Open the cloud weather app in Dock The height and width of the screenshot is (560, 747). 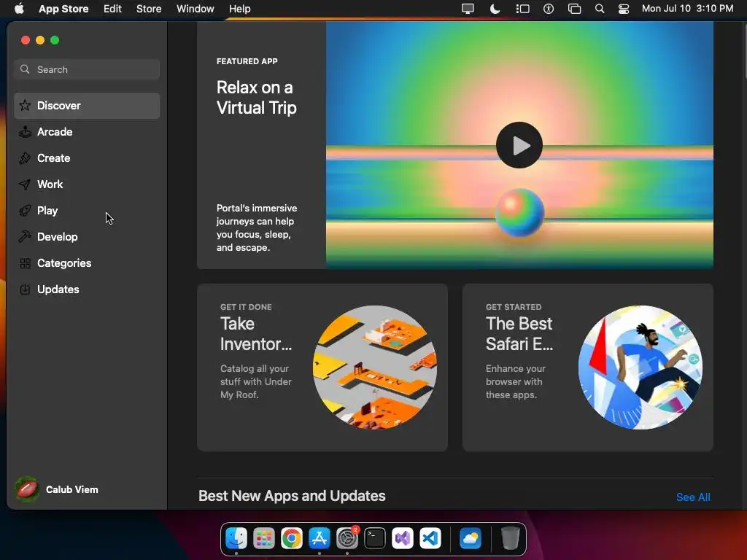471,538
